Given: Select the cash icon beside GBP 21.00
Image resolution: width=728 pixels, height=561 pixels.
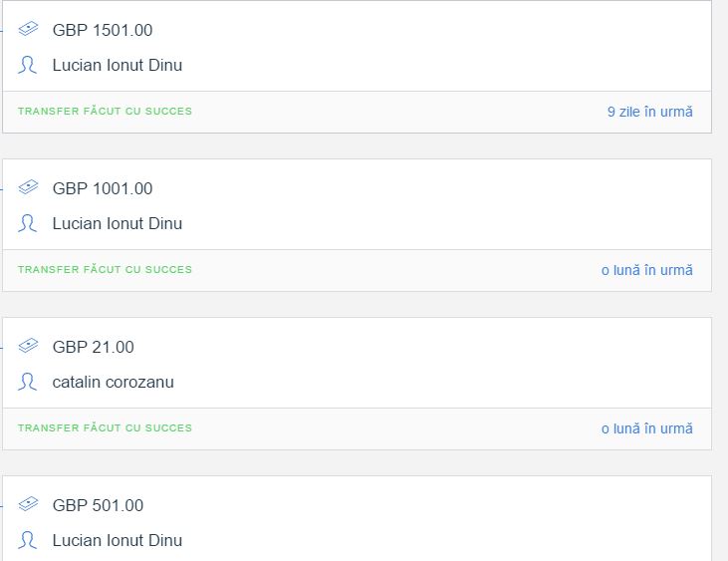Looking at the screenshot, I should pos(28,347).
